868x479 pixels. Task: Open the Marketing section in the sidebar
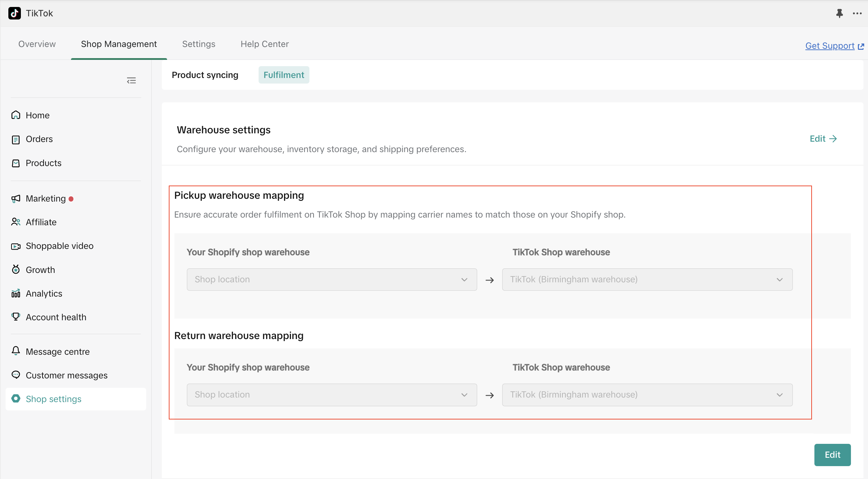point(46,198)
